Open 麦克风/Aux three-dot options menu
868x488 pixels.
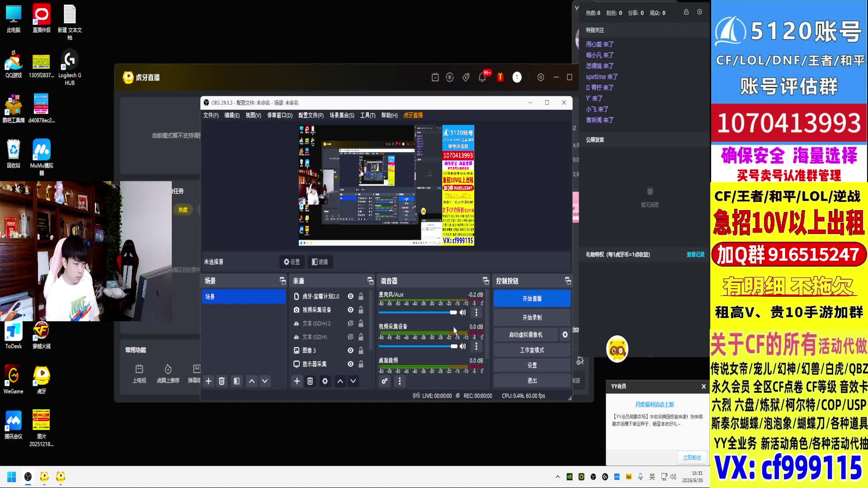tap(476, 313)
